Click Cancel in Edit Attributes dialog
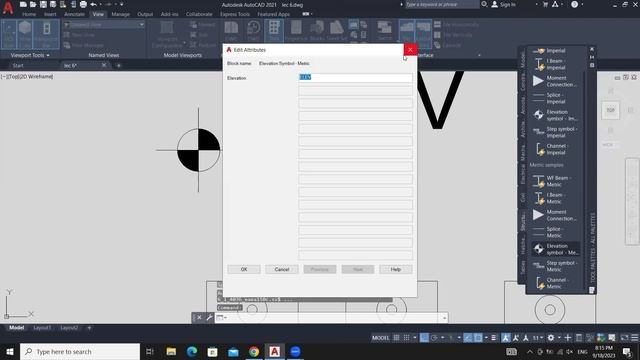The image size is (640, 360). 282,269
